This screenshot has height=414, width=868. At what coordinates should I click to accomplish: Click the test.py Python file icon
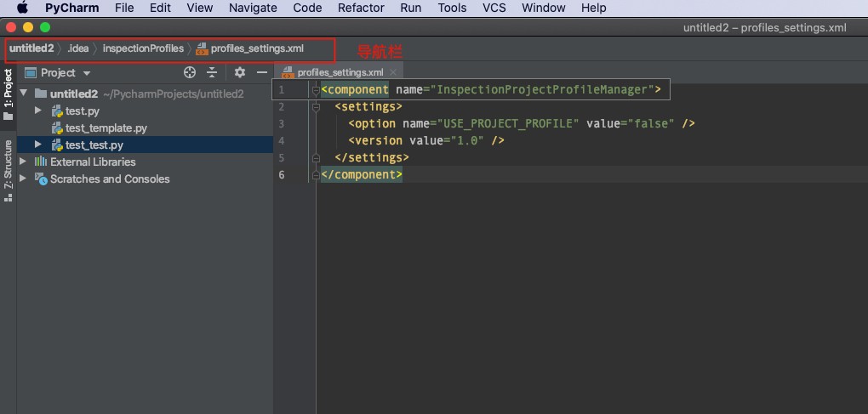(x=57, y=111)
